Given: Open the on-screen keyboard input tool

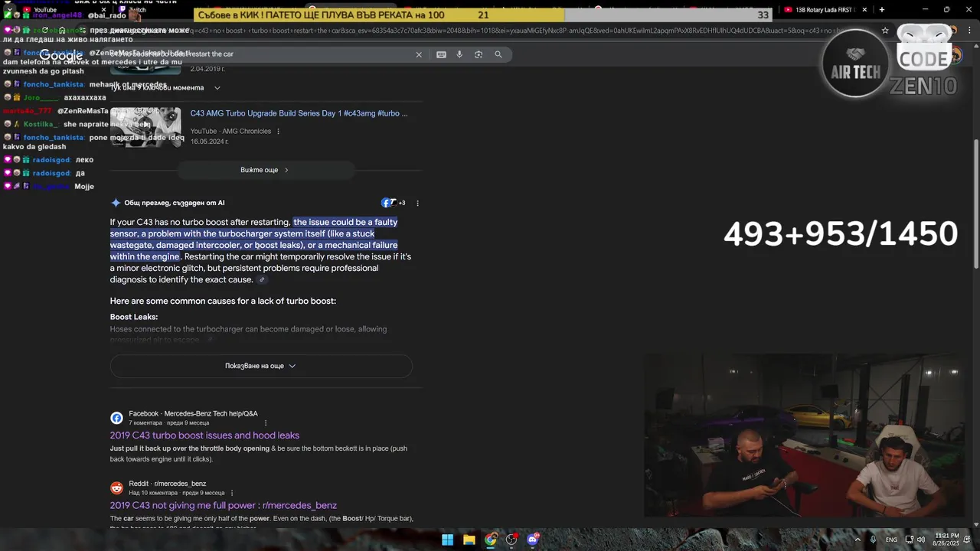Looking at the screenshot, I should (441, 54).
